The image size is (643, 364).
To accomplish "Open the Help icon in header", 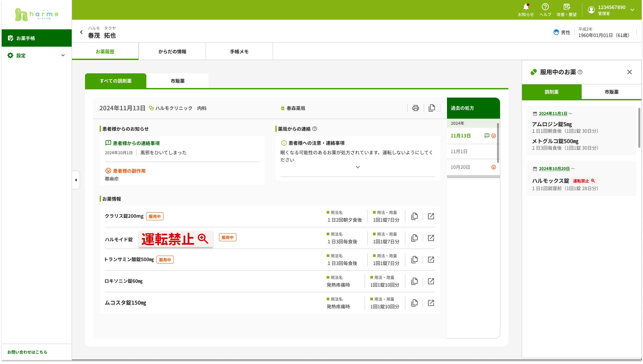I will (x=545, y=7).
